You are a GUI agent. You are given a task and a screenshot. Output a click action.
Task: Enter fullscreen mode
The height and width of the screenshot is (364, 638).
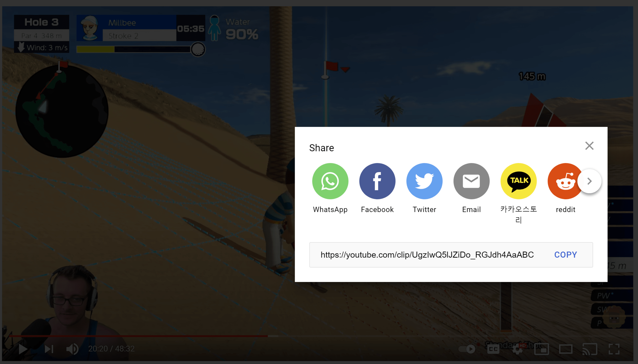(614, 349)
